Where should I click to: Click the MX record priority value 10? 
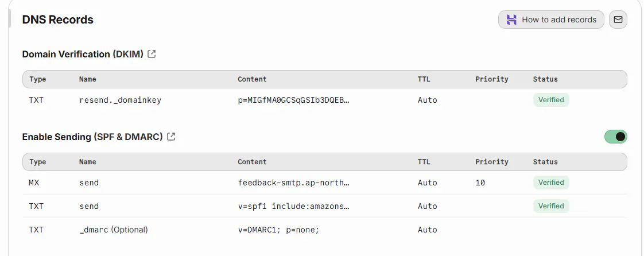[x=480, y=183]
